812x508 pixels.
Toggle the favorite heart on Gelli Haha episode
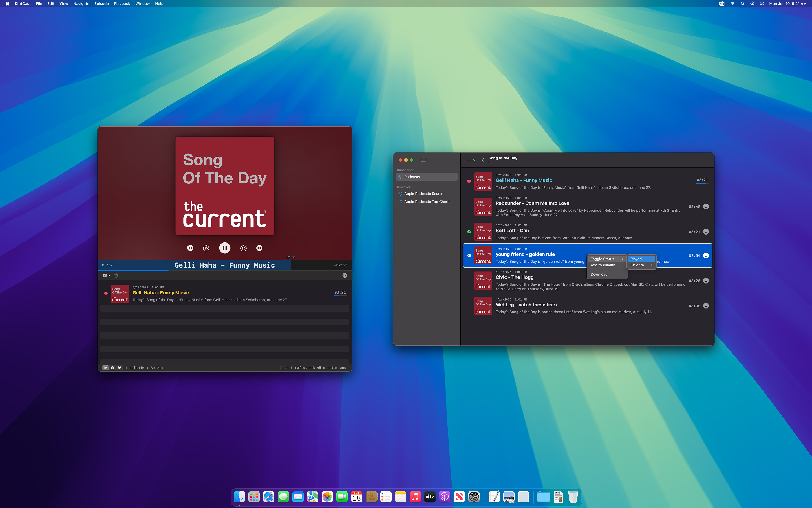469,181
